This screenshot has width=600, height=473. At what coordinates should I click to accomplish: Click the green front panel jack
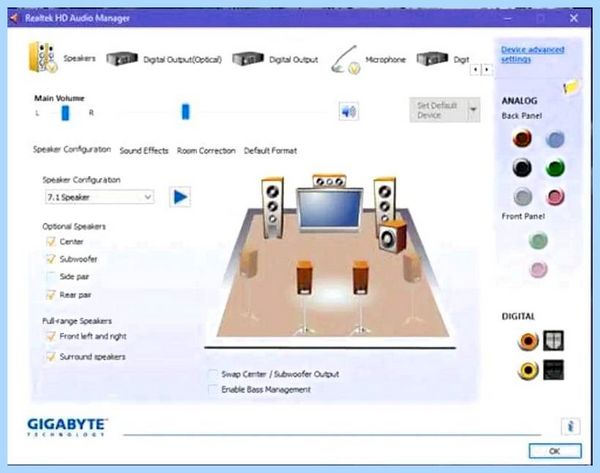pos(538,240)
